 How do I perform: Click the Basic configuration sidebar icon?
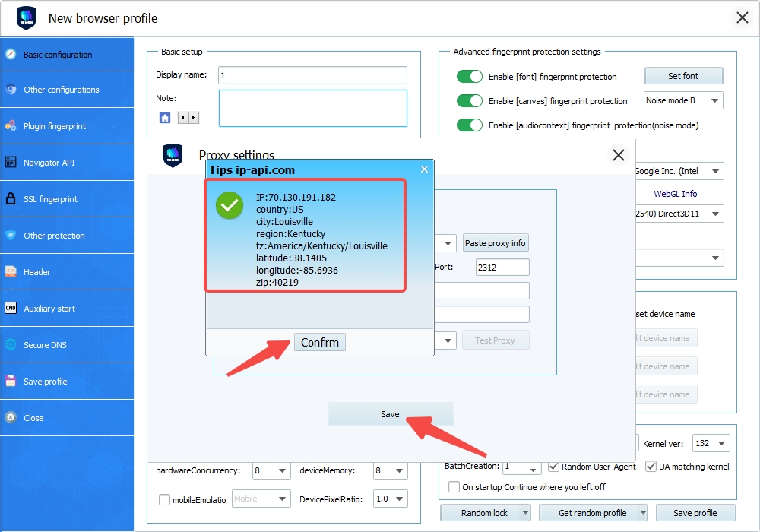click(x=11, y=55)
